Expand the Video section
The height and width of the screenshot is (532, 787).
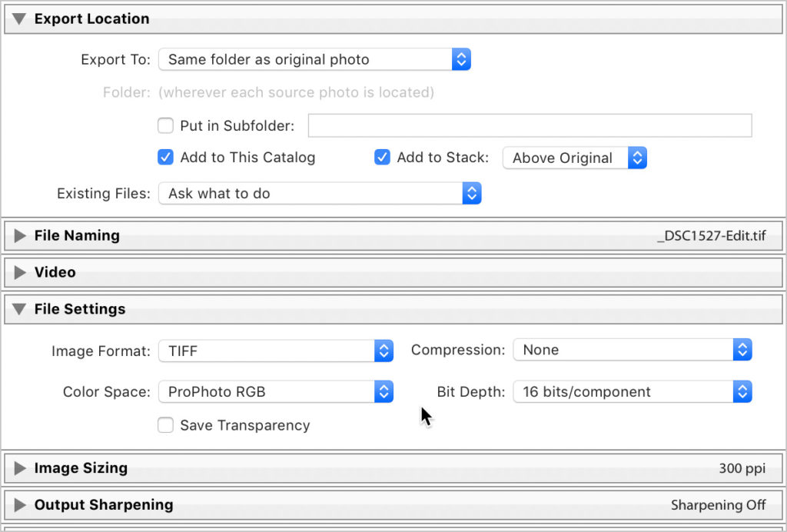tap(20, 272)
